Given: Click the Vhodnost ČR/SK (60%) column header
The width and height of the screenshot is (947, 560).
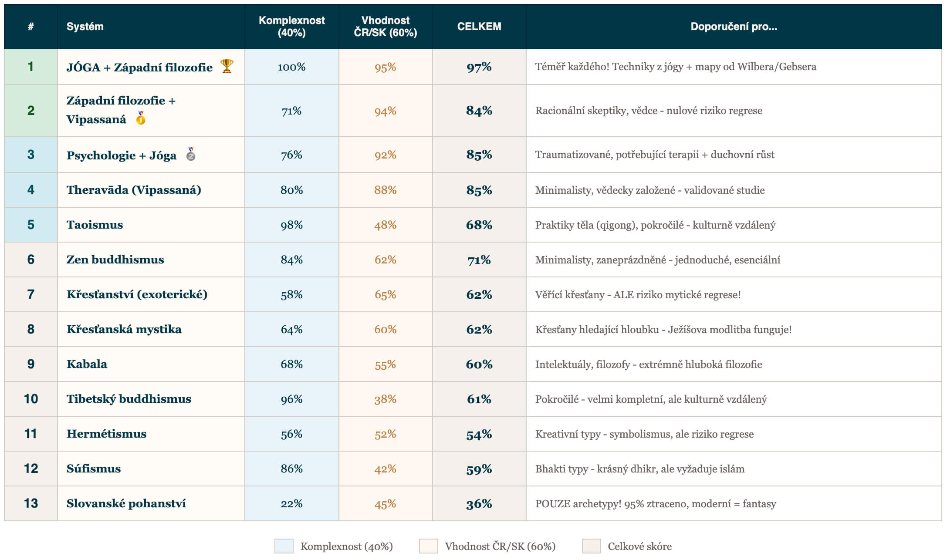Looking at the screenshot, I should tap(385, 27).
